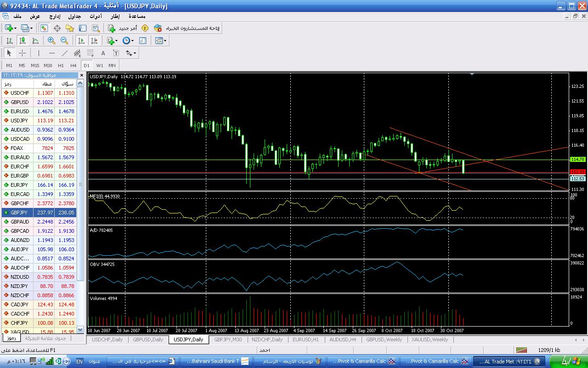Toggle the chart shift button
Viewport: 588px width, 368px height.
[x=94, y=40]
